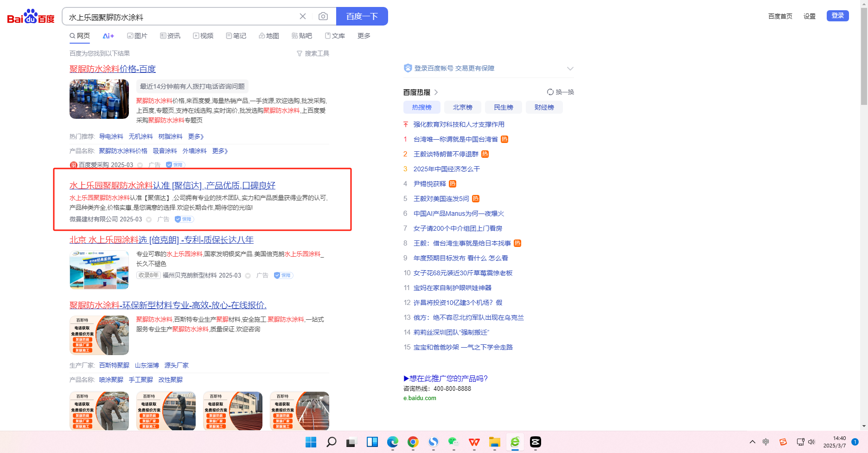Click the 换一换 refresh icon
Image resolution: width=868 pixels, height=453 pixels.
550,92
